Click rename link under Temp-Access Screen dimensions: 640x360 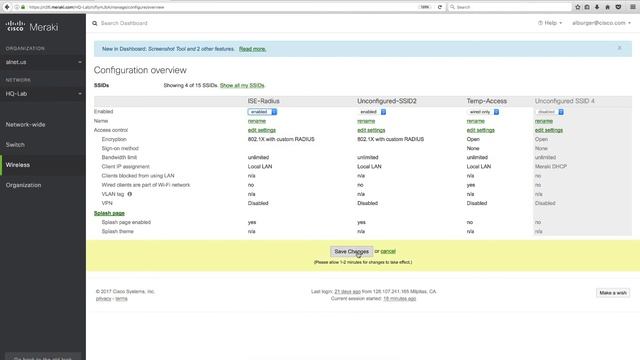[476, 121]
